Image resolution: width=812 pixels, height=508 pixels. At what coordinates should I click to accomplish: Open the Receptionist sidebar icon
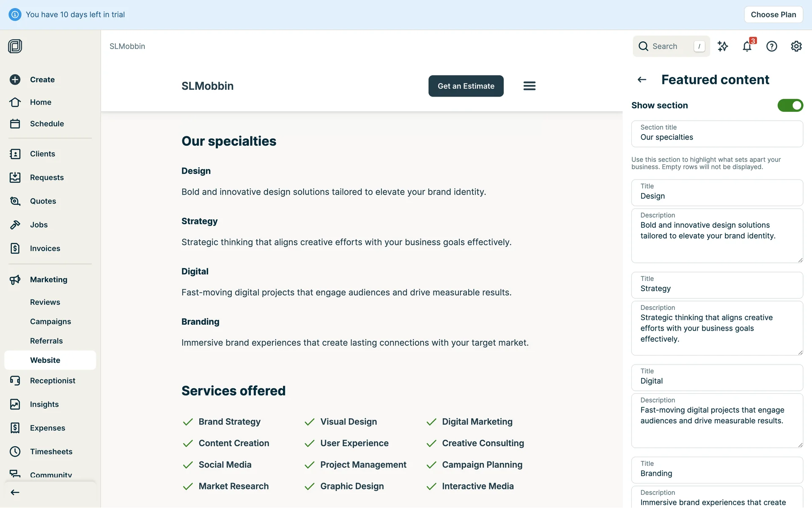pos(15,381)
